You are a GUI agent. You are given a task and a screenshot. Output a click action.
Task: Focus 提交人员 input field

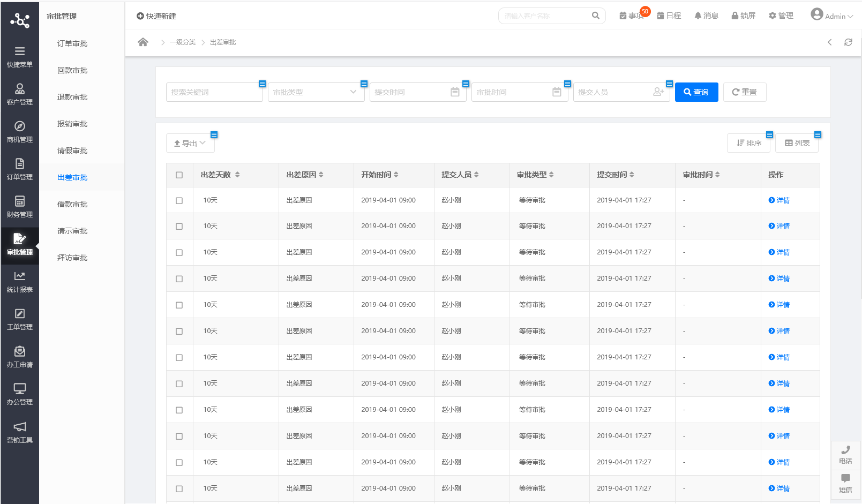pyautogui.click(x=621, y=92)
